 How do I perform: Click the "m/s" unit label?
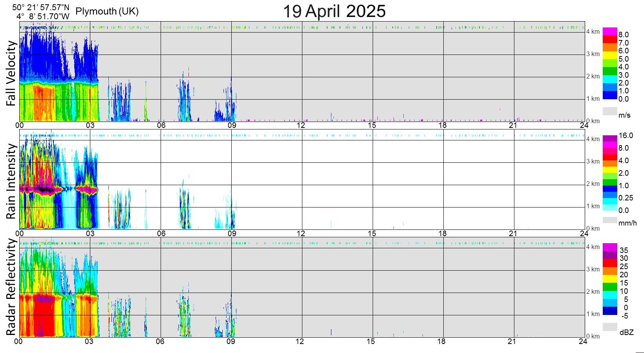point(624,115)
